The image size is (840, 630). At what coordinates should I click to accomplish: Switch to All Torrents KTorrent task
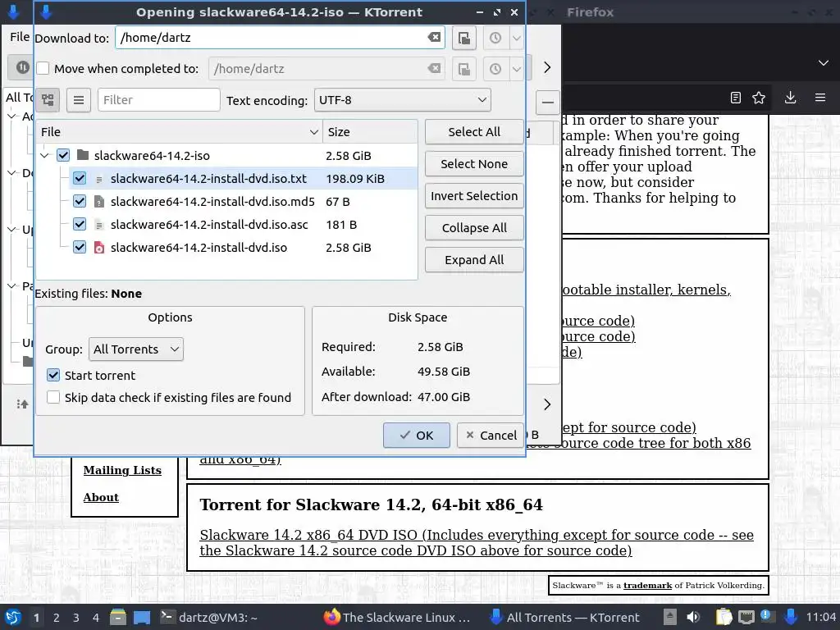(x=565, y=617)
